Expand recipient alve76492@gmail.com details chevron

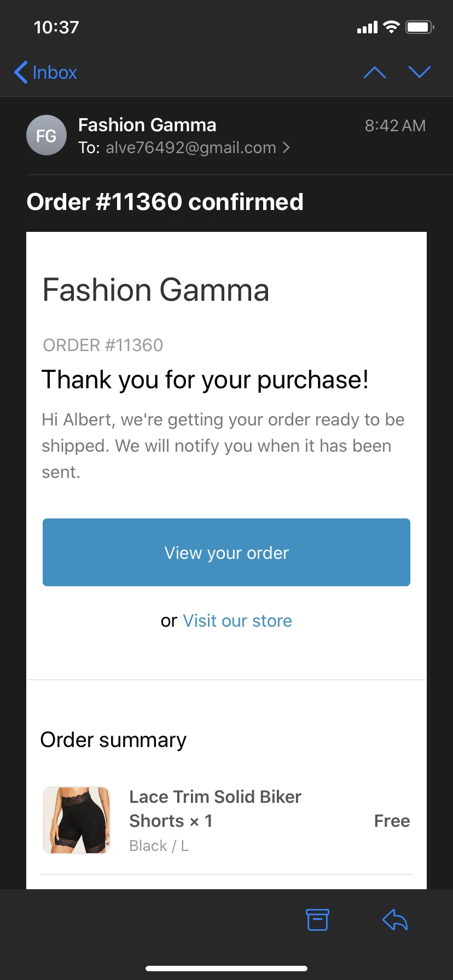pos(286,148)
